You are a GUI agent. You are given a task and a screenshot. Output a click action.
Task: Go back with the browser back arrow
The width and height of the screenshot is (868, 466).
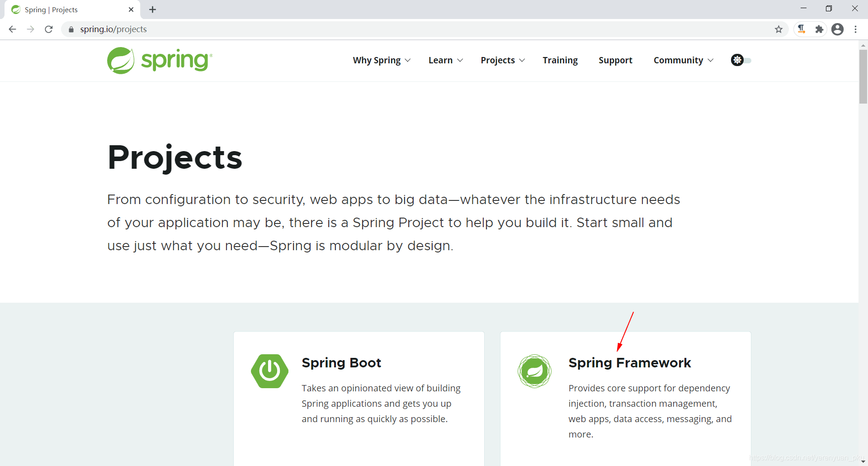pos(12,29)
